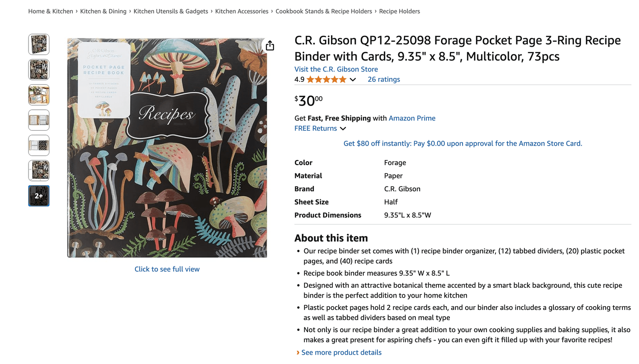Click the Amazon Prime link
The height and width of the screenshot is (364, 639).
tap(412, 118)
